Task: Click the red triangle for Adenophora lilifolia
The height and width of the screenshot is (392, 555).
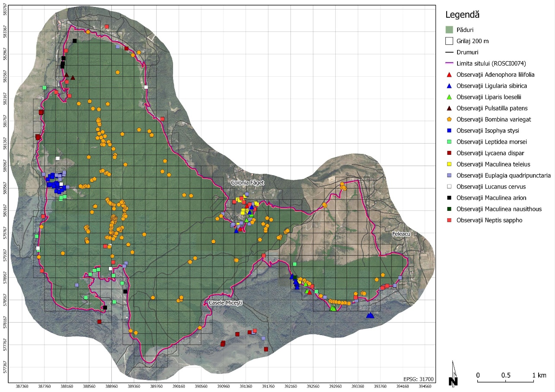Action: tap(449, 75)
